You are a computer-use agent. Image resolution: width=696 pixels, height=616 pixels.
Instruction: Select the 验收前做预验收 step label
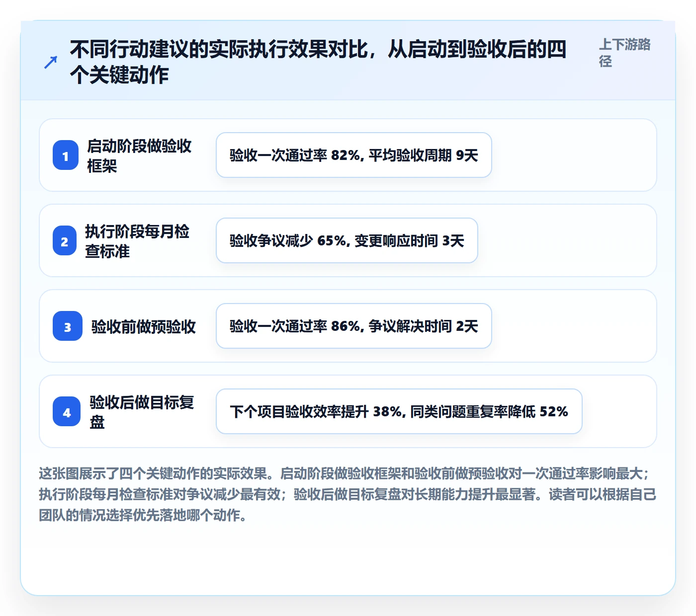[x=144, y=326]
